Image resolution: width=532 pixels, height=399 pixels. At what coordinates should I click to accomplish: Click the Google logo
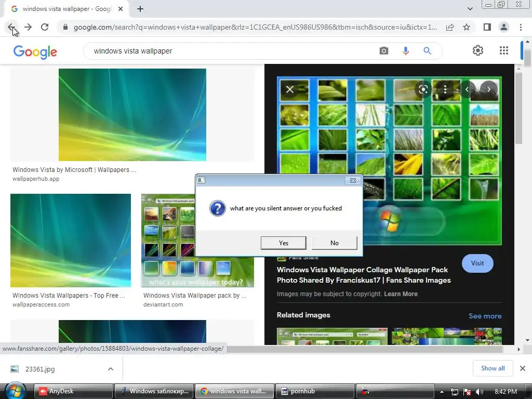click(35, 52)
